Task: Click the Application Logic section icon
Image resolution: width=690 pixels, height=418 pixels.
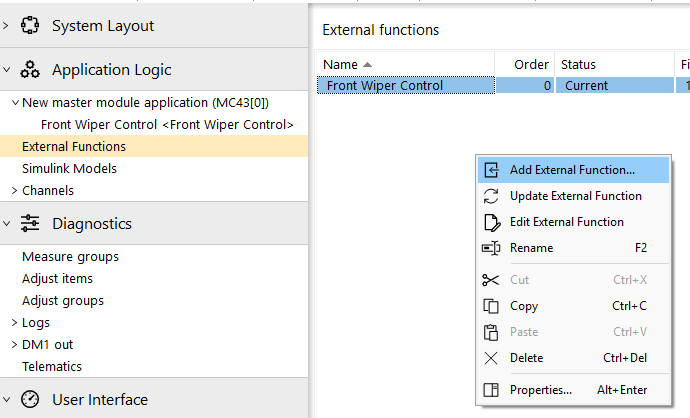Action: pyautogui.click(x=30, y=70)
